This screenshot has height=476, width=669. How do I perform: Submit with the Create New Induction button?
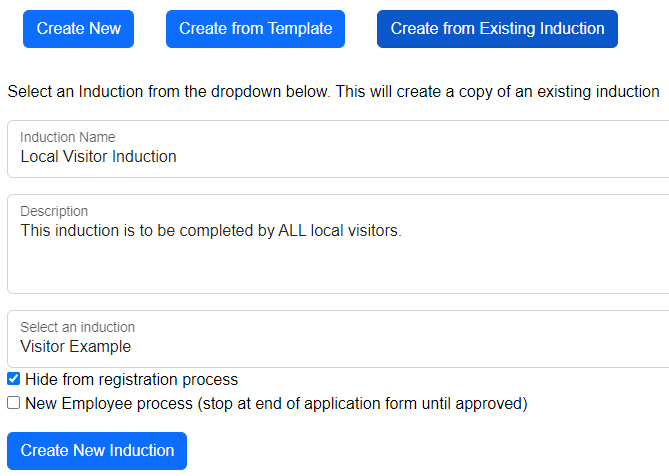click(x=97, y=451)
